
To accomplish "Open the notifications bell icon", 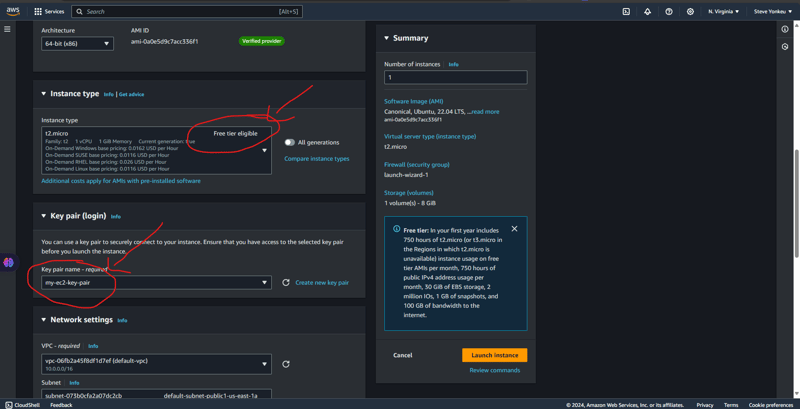I will tap(647, 11).
